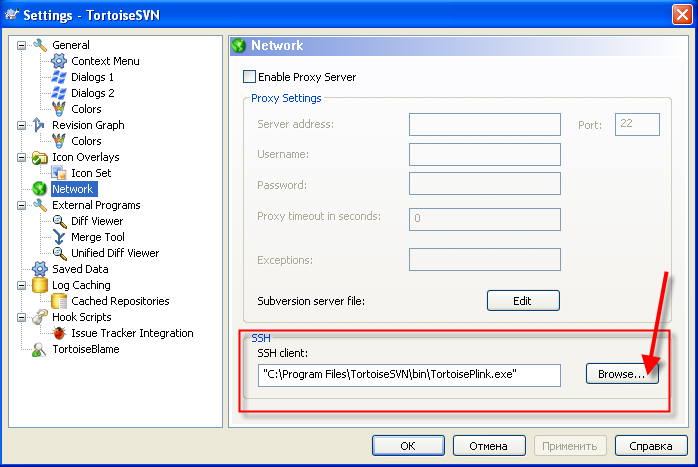The width and height of the screenshot is (698, 467).
Task: Open the Revision Graph branch icon
Action: (x=39, y=125)
